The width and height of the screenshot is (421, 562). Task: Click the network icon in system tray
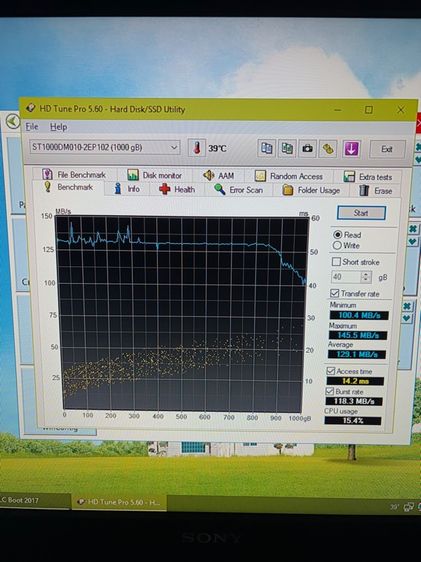[x=408, y=507]
